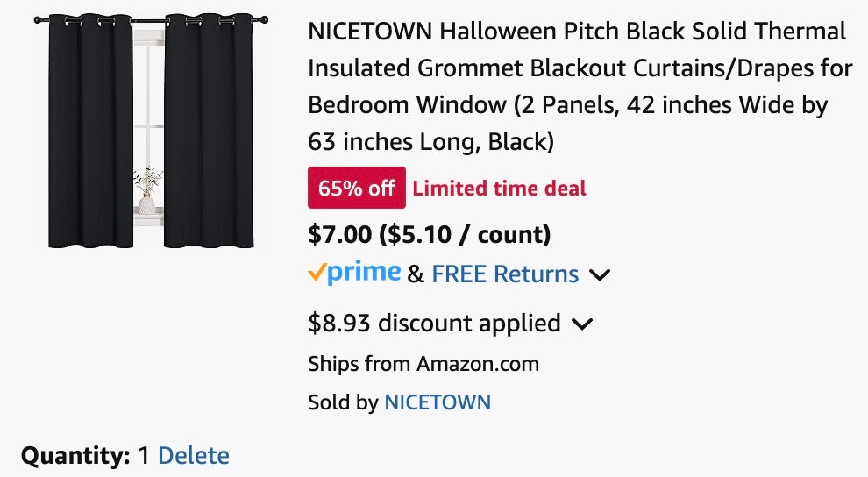Click the orange Prime checkmark icon
This screenshot has width=868, height=477.
[317, 274]
